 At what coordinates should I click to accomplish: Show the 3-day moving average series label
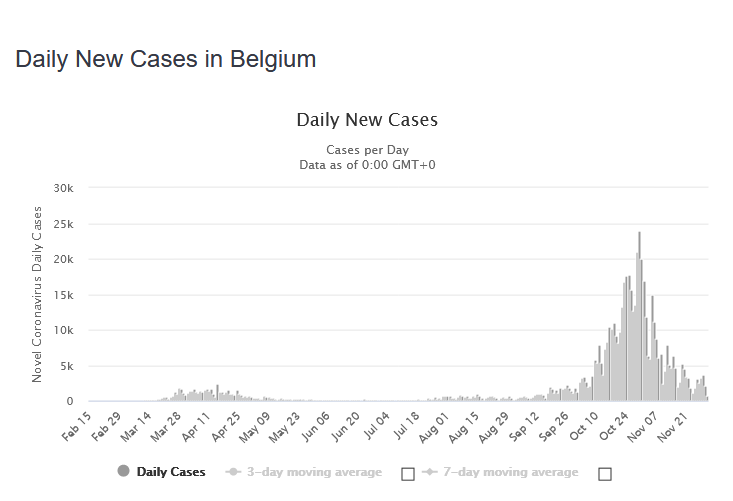pyautogui.click(x=316, y=472)
